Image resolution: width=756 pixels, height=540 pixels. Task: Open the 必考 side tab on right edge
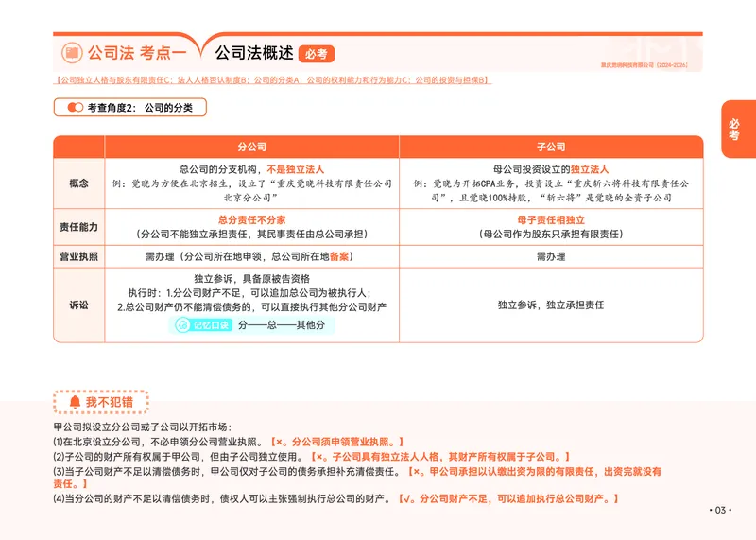pyautogui.click(x=738, y=129)
